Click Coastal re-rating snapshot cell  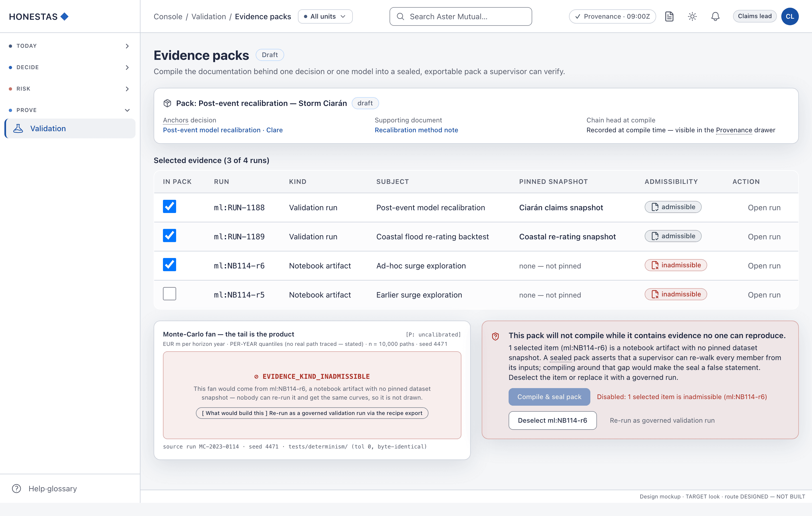pyautogui.click(x=567, y=237)
